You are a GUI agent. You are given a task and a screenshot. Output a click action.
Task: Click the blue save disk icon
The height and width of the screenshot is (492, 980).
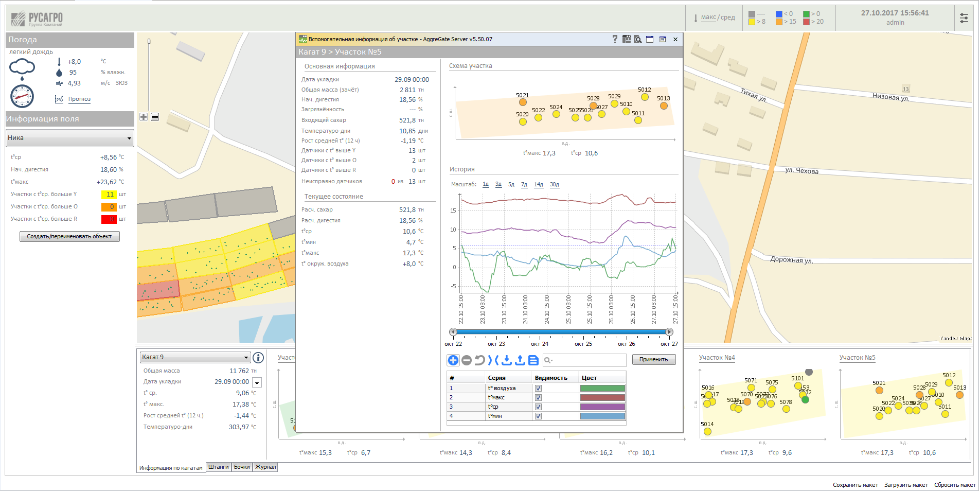[x=533, y=360]
